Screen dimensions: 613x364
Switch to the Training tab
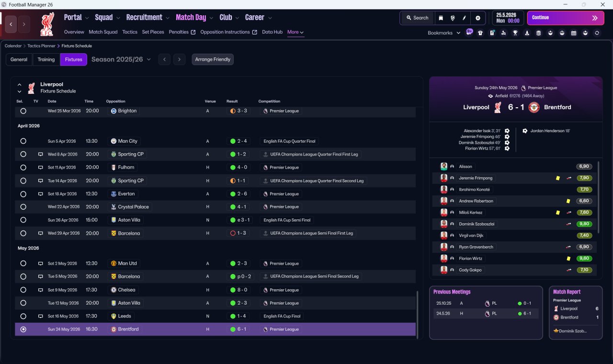[46, 59]
